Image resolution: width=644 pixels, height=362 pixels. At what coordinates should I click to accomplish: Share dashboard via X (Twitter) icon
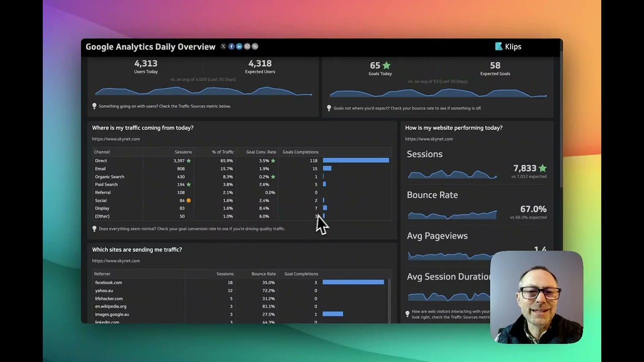click(x=223, y=47)
